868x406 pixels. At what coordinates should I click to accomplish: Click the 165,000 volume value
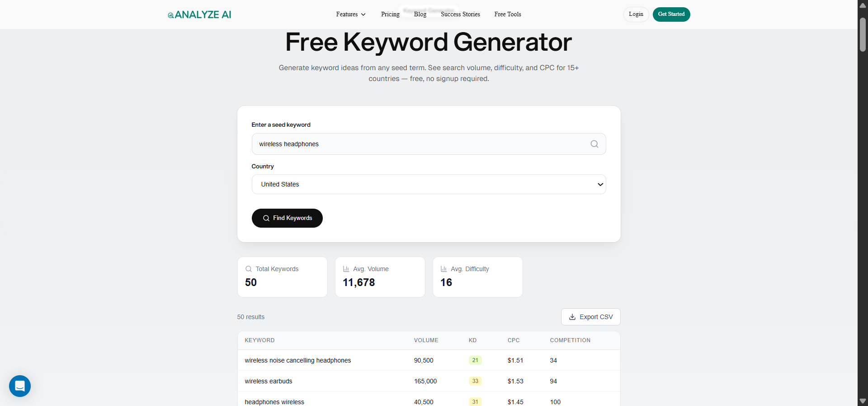coord(425,381)
